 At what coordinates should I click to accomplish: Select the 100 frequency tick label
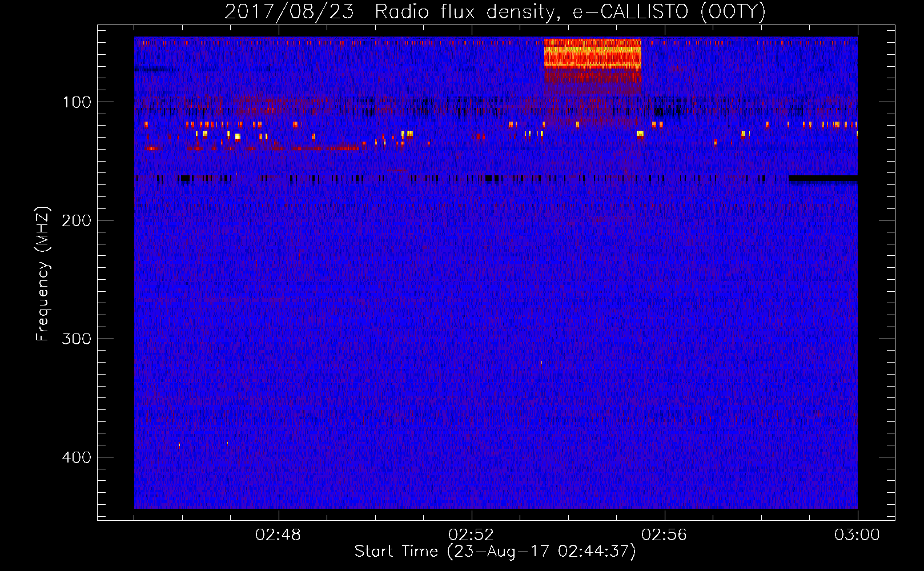[x=77, y=102]
